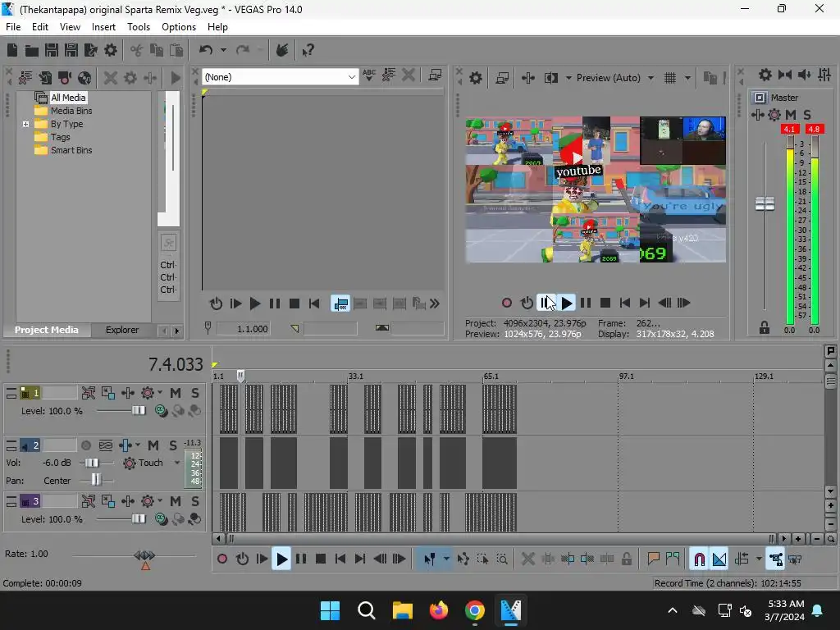The image size is (840, 630).
Task: Stop timeline playback
Action: pos(321,559)
